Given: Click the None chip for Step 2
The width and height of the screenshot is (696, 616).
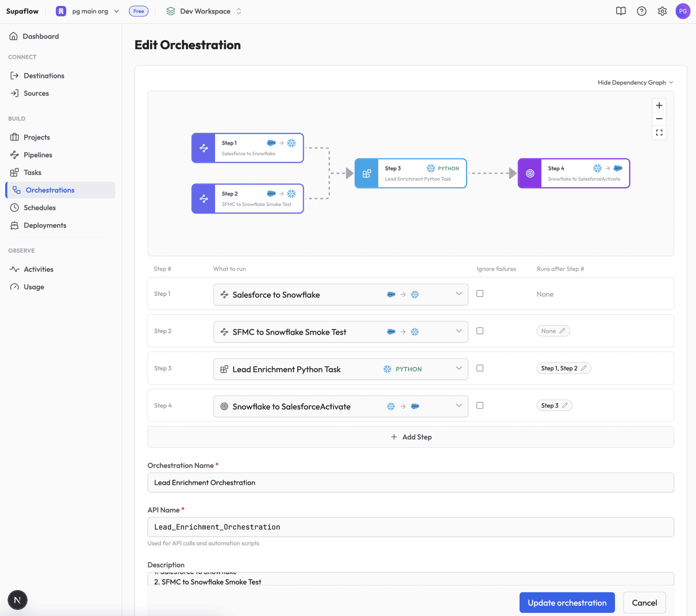Looking at the screenshot, I should [553, 331].
